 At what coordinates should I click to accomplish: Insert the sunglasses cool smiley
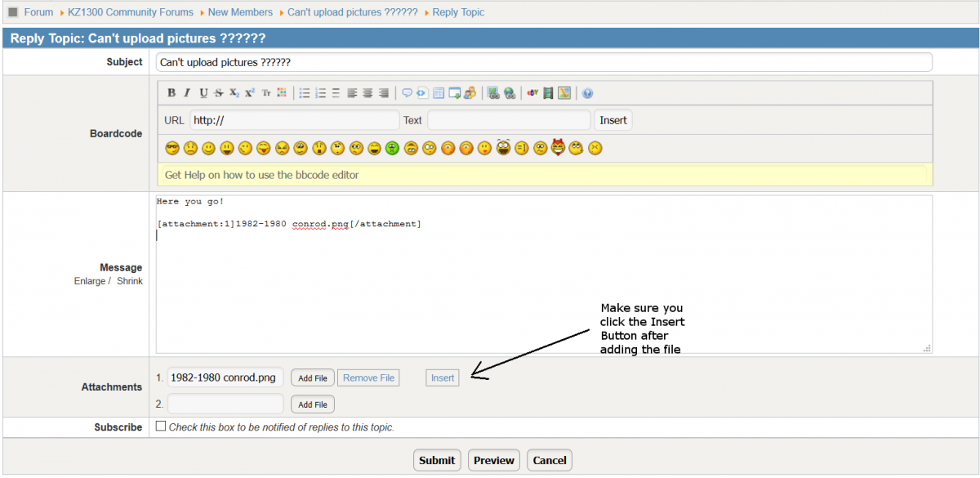click(171, 148)
